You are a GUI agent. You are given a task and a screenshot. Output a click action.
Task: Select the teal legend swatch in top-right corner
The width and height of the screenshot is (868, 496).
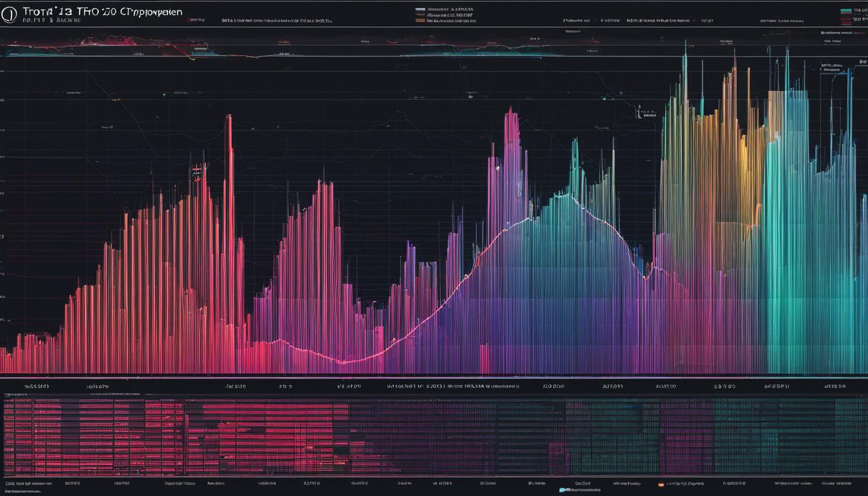[847, 11]
